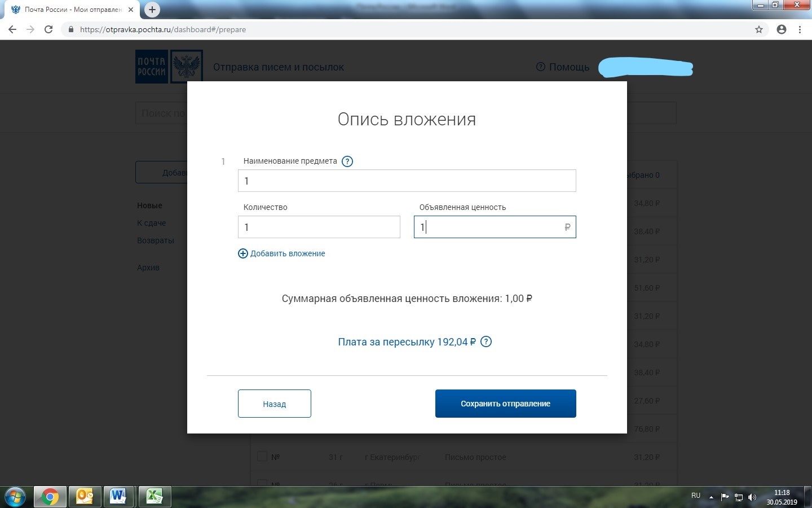Click the 27,60 ₽ price in background list
The height and width of the screenshot is (508, 812).
coord(647,401)
